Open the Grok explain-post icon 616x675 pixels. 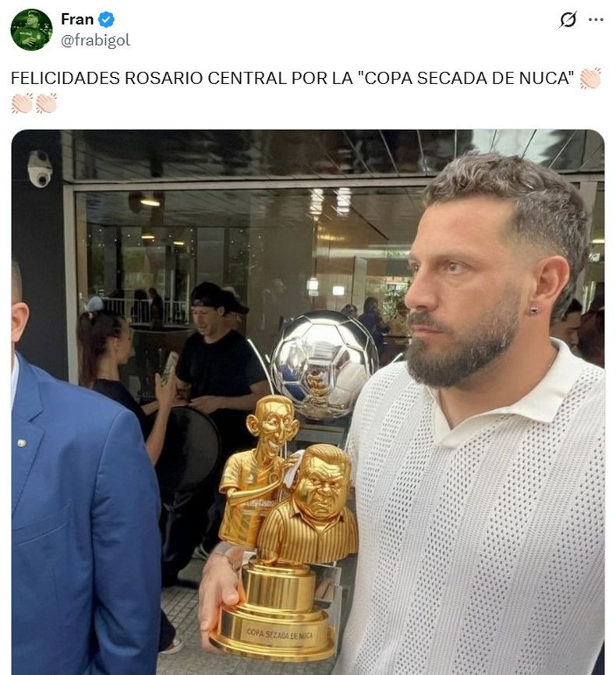click(x=568, y=19)
